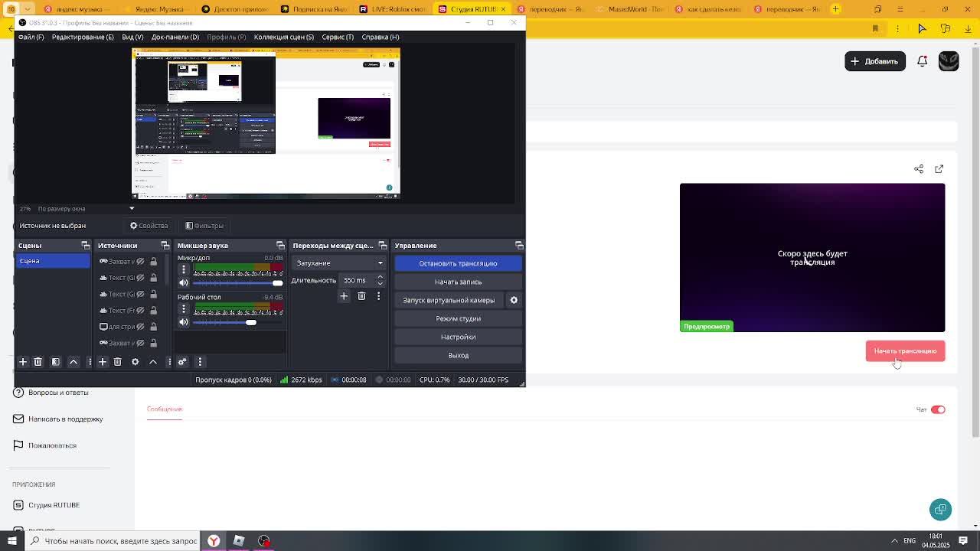
Task: Toggle visibility of Текст (Fr source
Action: (140, 310)
